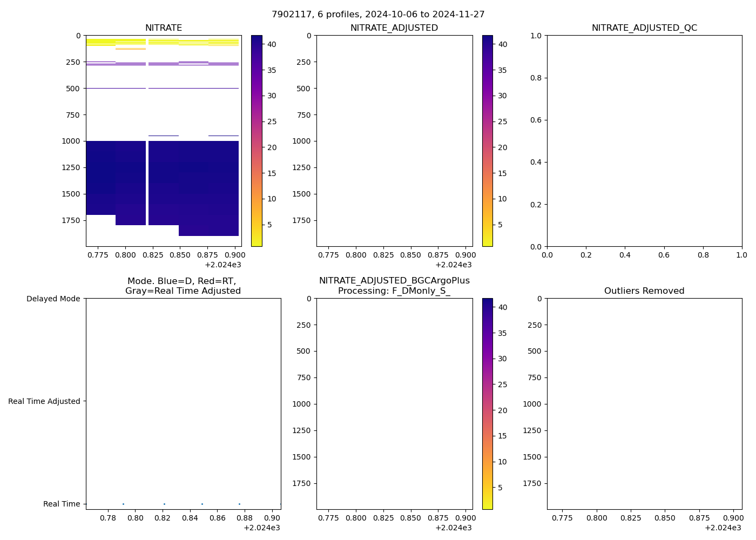
Task: Click the yellow surface band in NITRATE plot
Action: (100, 42)
